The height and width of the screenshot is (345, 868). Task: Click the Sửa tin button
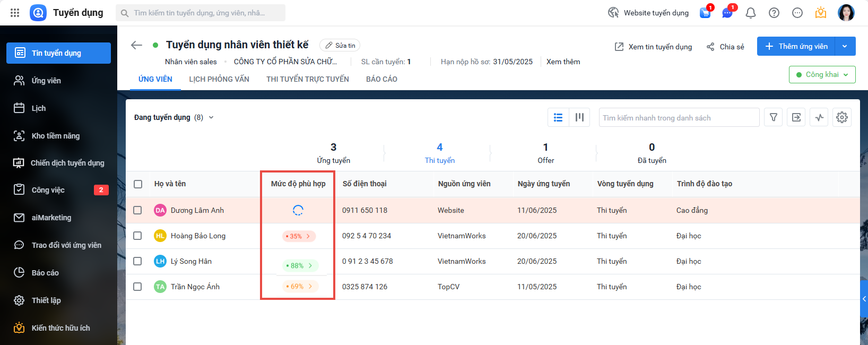(x=340, y=46)
